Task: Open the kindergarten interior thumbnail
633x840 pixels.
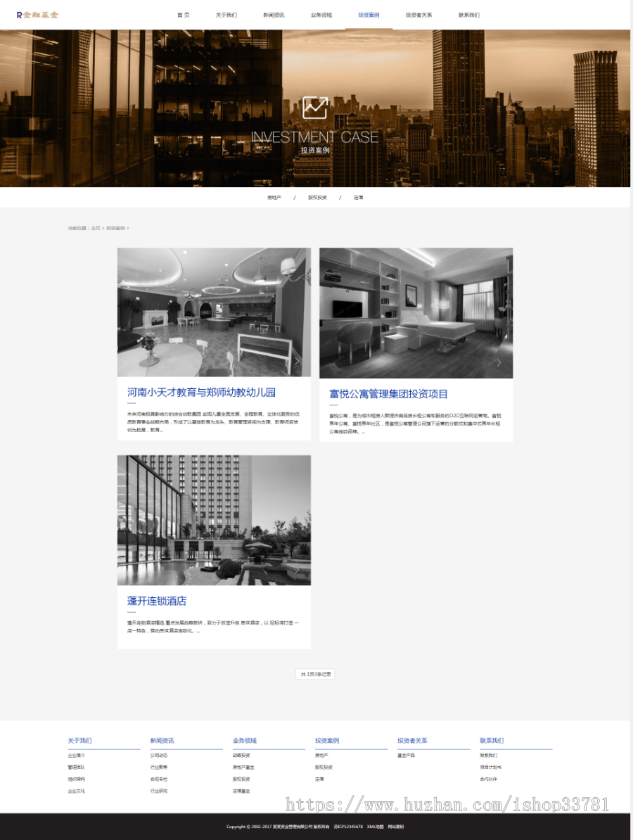Action: [214, 312]
